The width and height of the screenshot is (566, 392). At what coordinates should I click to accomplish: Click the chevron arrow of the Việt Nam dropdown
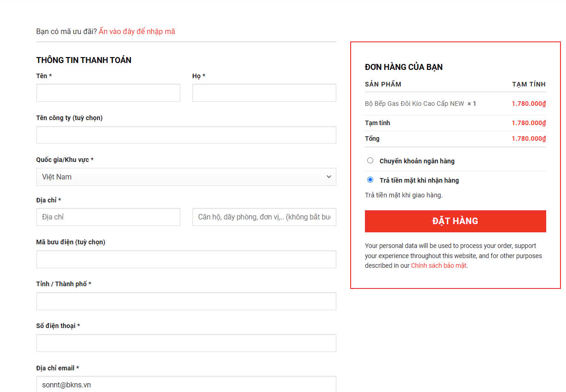pos(329,177)
